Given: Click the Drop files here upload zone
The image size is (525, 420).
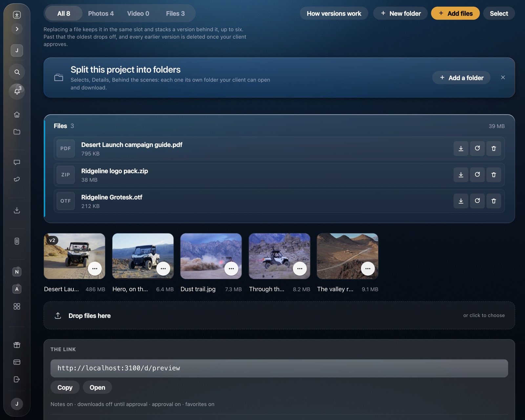Looking at the screenshot, I should (279, 315).
